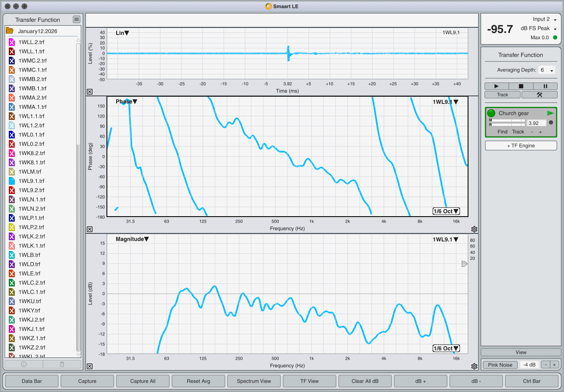
Task: Toggle the Church gear green enable circle
Action: click(x=491, y=113)
